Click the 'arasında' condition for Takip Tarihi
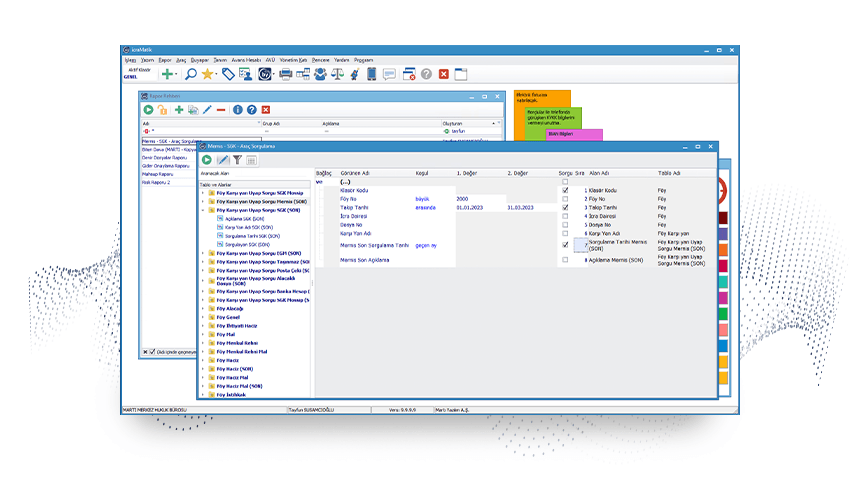The image size is (860, 480). [x=425, y=207]
